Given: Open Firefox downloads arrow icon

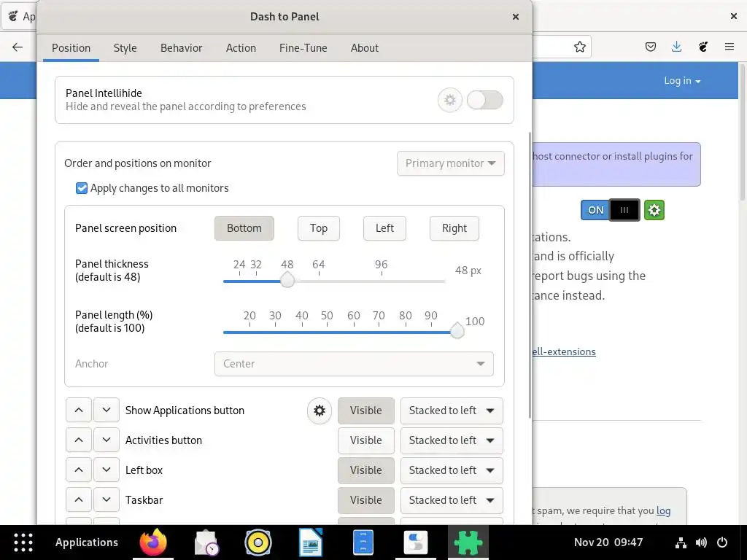Looking at the screenshot, I should coord(676,47).
